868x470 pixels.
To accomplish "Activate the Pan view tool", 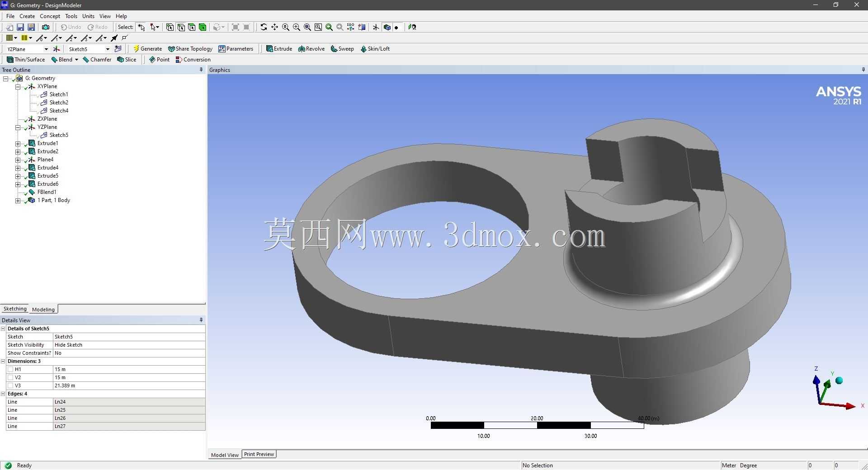I will point(274,27).
